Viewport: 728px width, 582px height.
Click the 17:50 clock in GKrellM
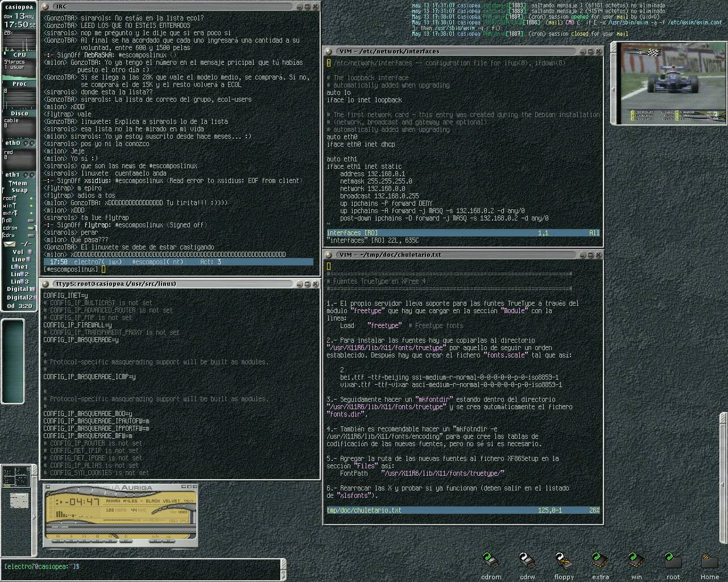(16, 24)
